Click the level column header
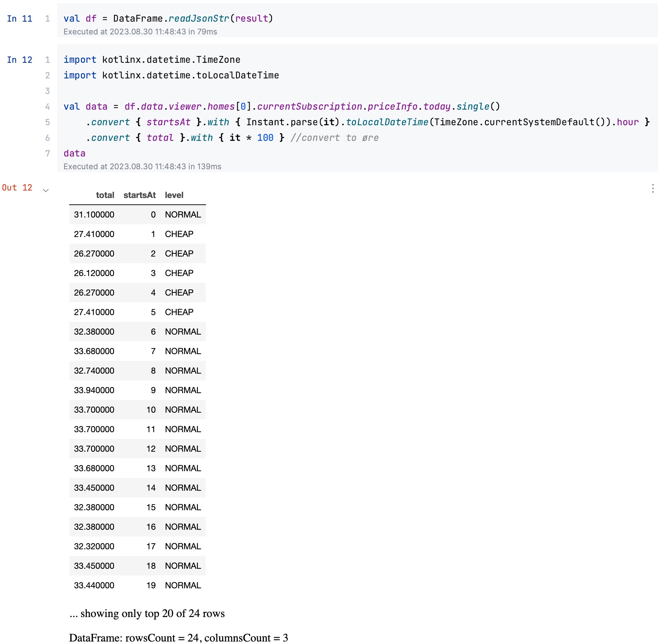The width and height of the screenshot is (658, 644). pyautogui.click(x=174, y=195)
